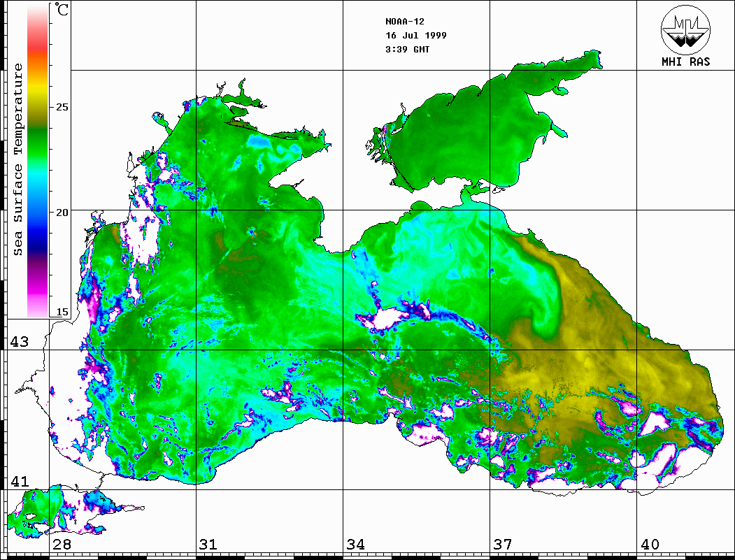Click the MHI RAS circular logo

coord(686,29)
